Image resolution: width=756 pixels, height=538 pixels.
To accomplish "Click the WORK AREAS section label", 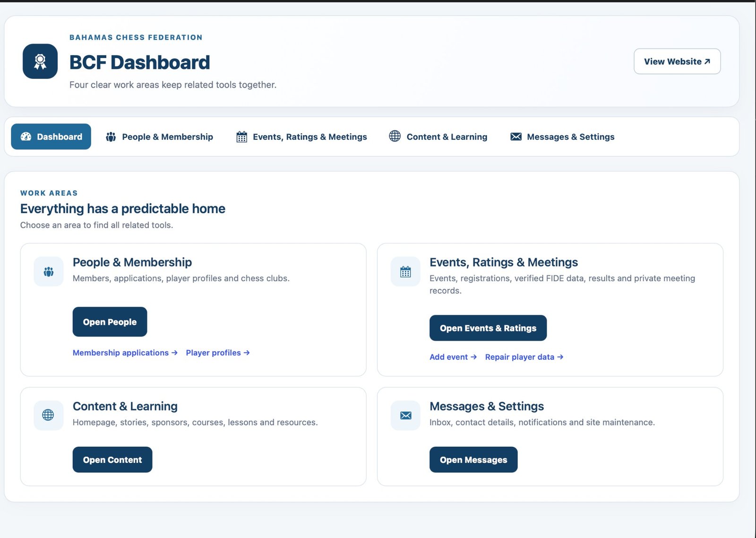I will [x=49, y=193].
